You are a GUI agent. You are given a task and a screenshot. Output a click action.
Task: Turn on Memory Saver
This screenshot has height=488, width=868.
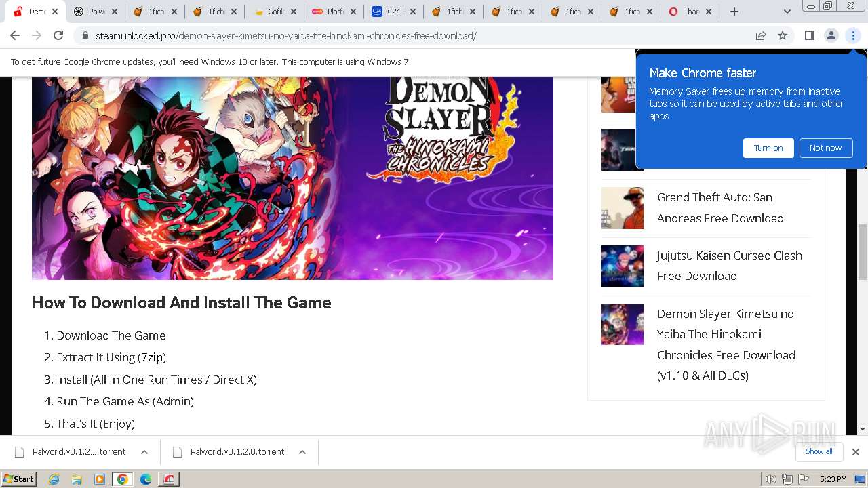(x=768, y=148)
